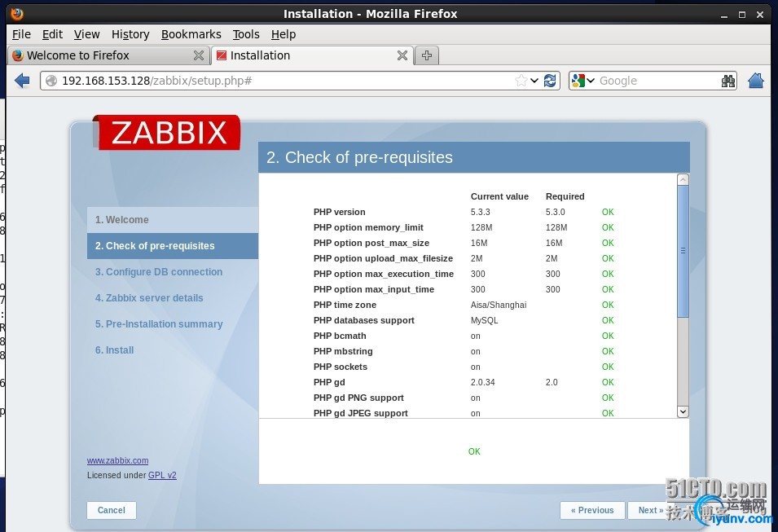The height and width of the screenshot is (532, 778).
Task: Open the www.zabbix.com link
Action: point(117,460)
